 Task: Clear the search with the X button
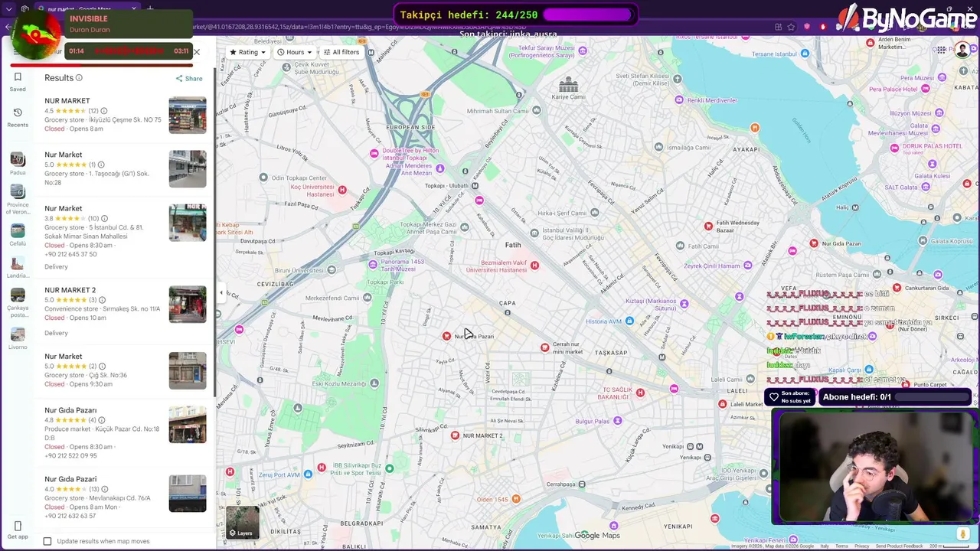pyautogui.click(x=196, y=52)
